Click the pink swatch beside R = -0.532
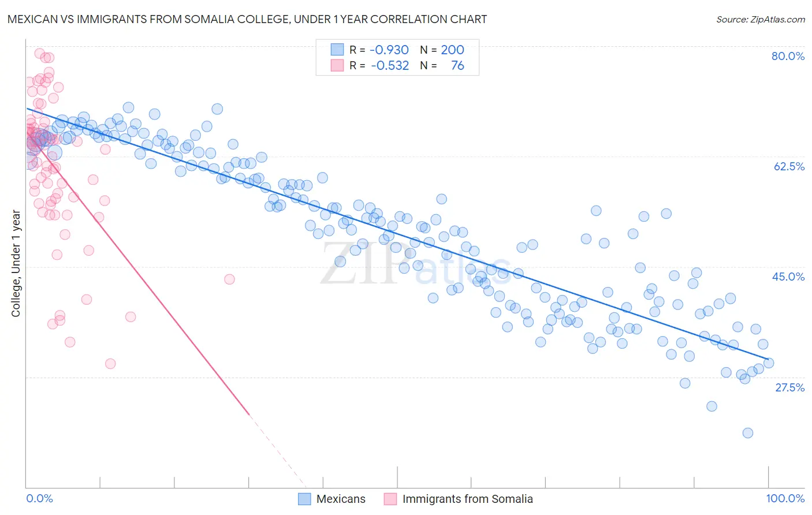 [337, 65]
